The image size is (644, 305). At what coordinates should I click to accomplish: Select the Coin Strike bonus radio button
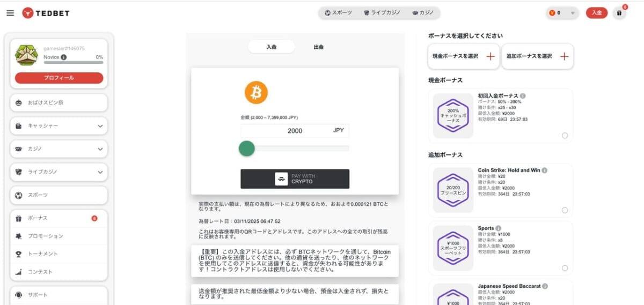[x=565, y=210]
